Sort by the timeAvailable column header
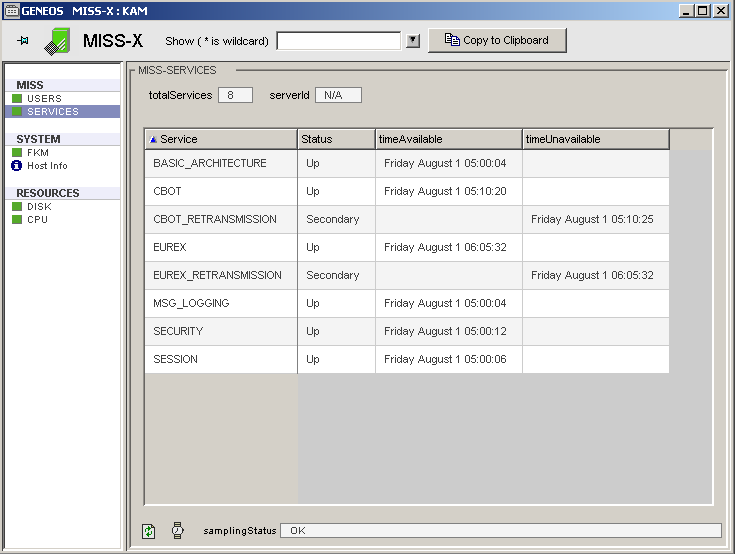The width and height of the screenshot is (736, 554). click(448, 139)
